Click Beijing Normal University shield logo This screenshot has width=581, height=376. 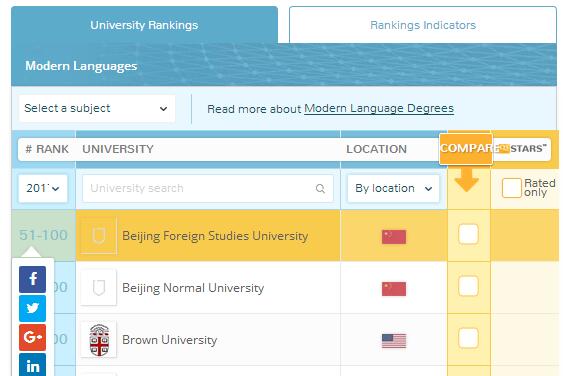tap(99, 288)
